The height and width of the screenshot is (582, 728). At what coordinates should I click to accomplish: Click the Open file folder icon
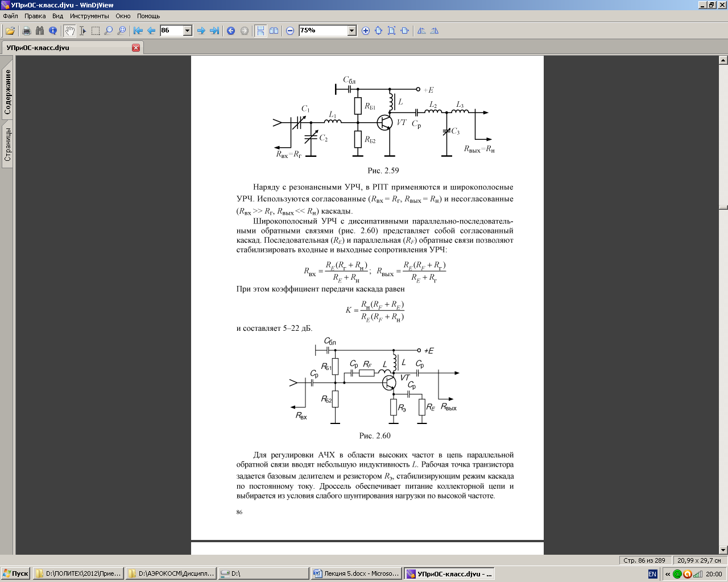(10, 31)
